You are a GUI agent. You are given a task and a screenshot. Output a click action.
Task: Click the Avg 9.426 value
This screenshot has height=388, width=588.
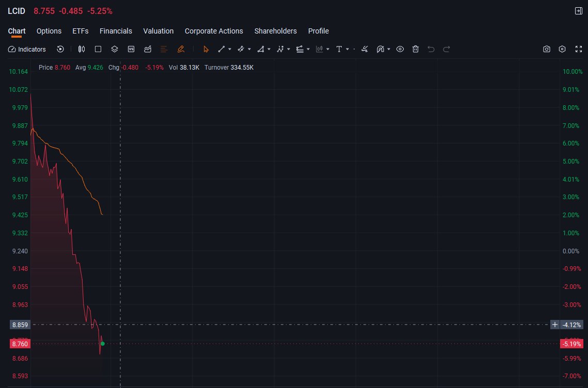(96, 68)
